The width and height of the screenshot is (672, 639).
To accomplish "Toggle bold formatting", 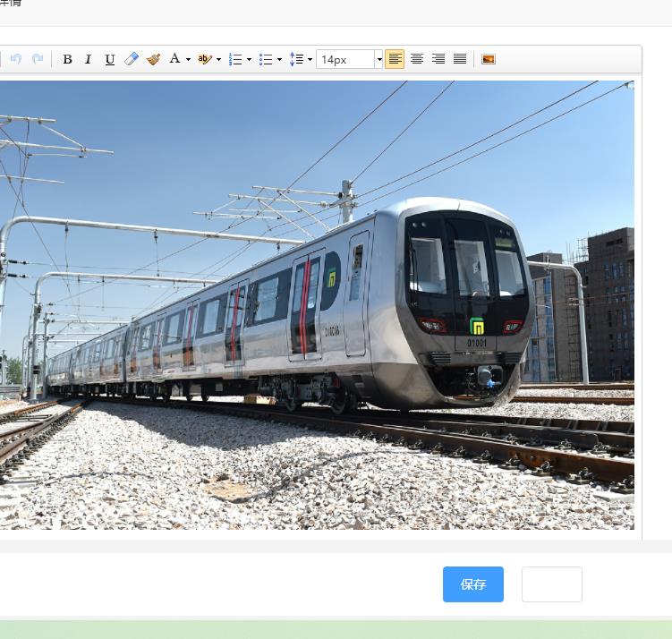I will coord(67,59).
